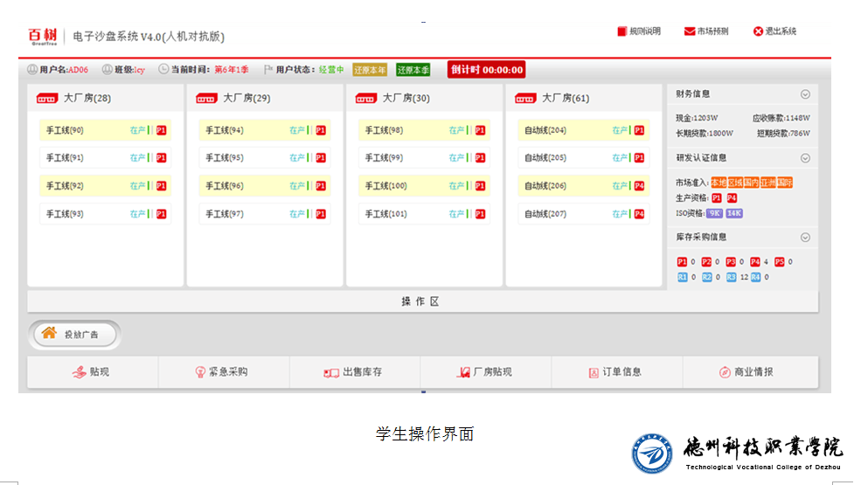The image size is (868, 485).
Task: Click the P1 badge on 手工线(90)
Action: coord(161,130)
